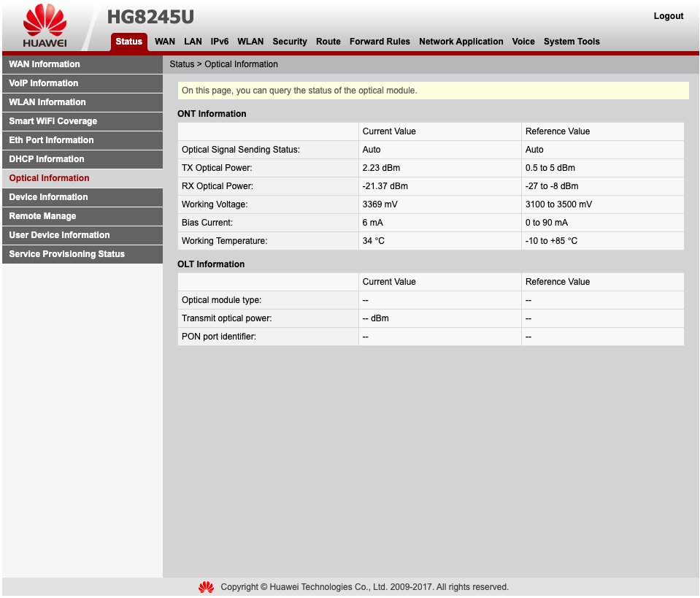Open the Network Application tab

[x=461, y=42]
